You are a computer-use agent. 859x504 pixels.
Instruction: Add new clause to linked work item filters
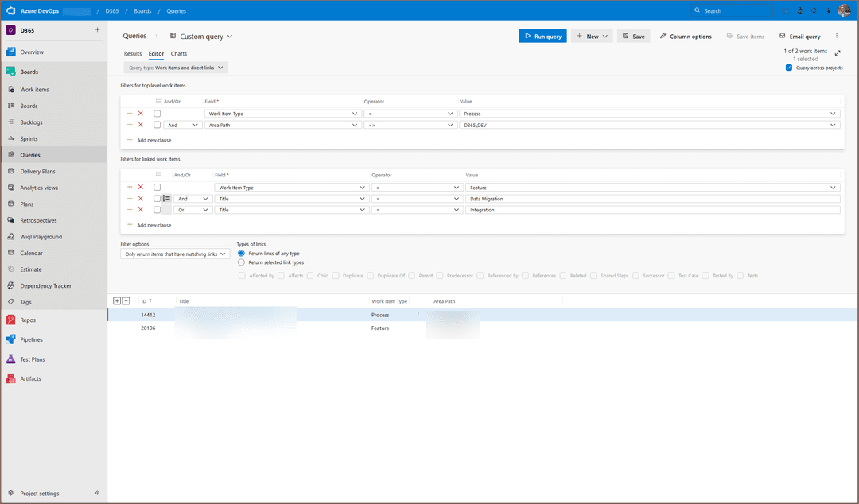point(149,225)
